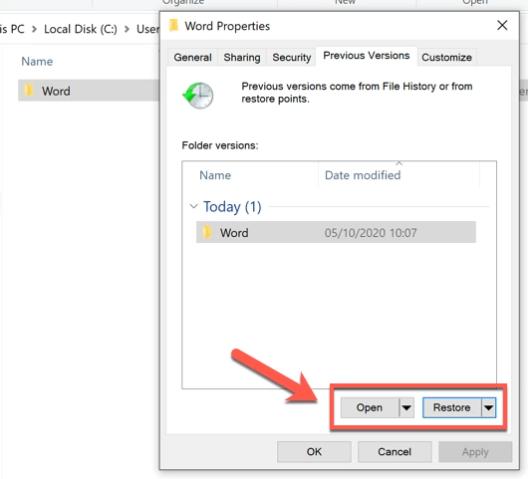Collapse the Today (1) group
This screenshot has height=479, width=528.
pos(194,206)
